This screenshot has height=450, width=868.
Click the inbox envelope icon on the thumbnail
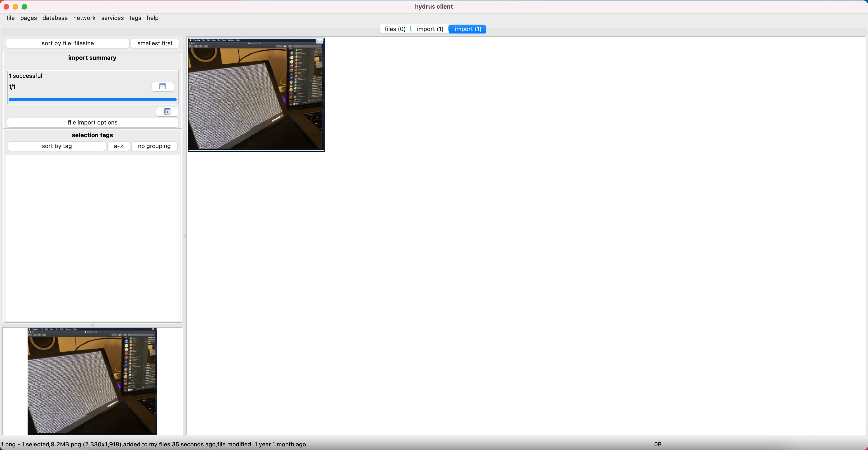(x=319, y=41)
